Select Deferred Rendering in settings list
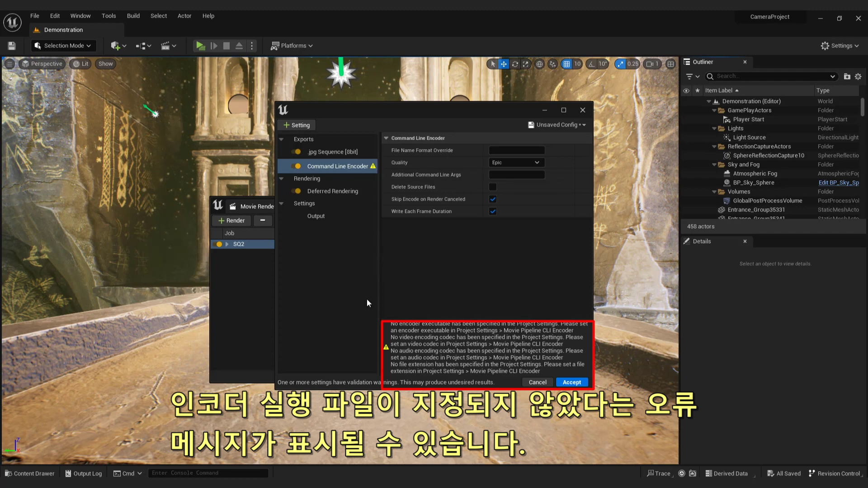Image resolution: width=868 pixels, height=488 pixels. point(332,191)
